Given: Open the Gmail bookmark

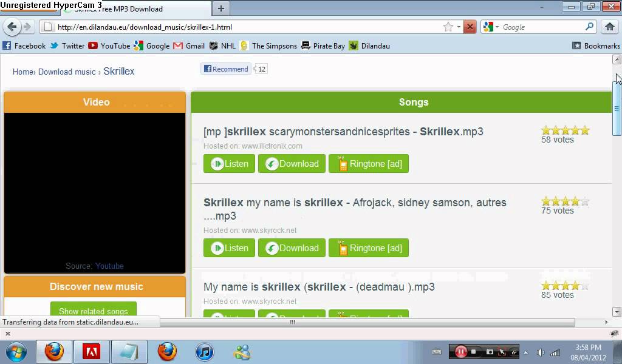Looking at the screenshot, I should (190, 46).
